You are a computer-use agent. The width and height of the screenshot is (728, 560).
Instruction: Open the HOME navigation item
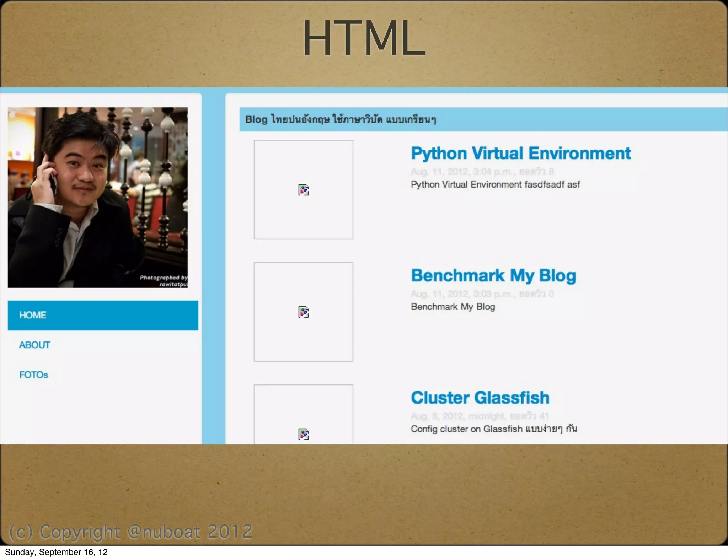pyautogui.click(x=103, y=315)
